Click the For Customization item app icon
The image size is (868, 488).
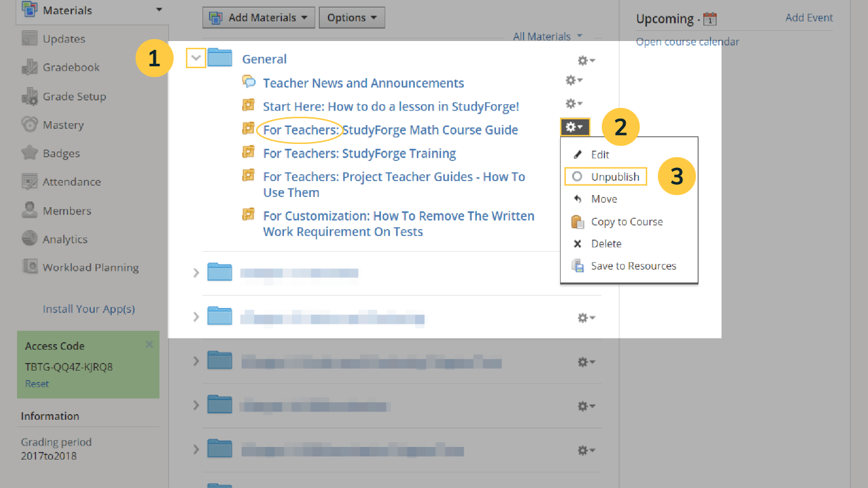[x=249, y=214]
